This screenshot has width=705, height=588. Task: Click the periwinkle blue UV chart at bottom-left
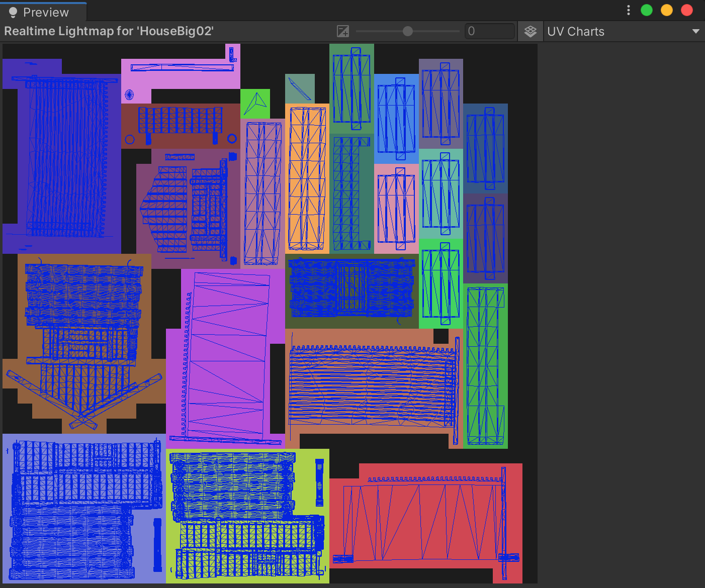pyautogui.click(x=83, y=509)
